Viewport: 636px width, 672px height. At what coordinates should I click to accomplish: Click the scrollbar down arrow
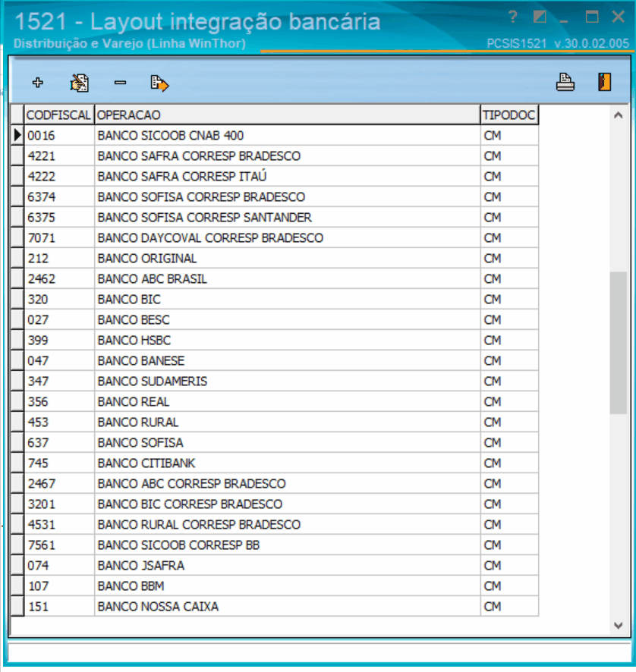click(x=618, y=625)
